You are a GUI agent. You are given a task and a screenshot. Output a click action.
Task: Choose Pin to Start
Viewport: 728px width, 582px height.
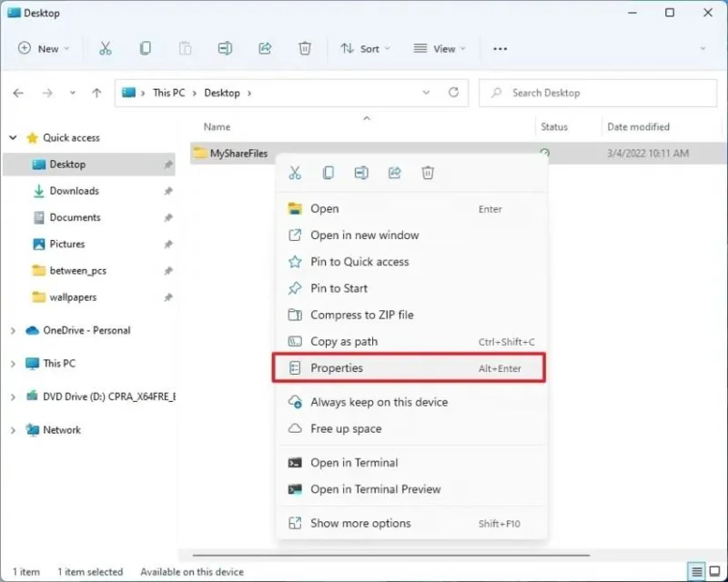(x=411, y=288)
